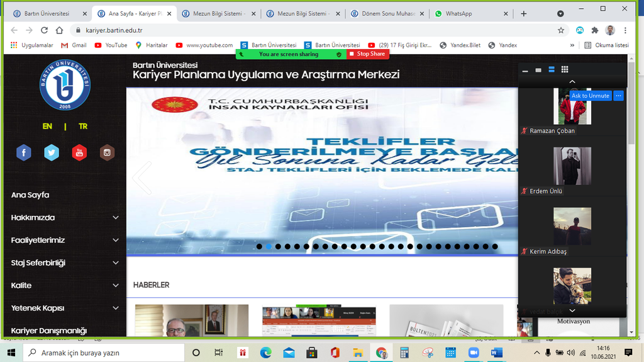Switch site language to TR
Image resolution: width=644 pixels, height=362 pixels.
[x=83, y=127]
